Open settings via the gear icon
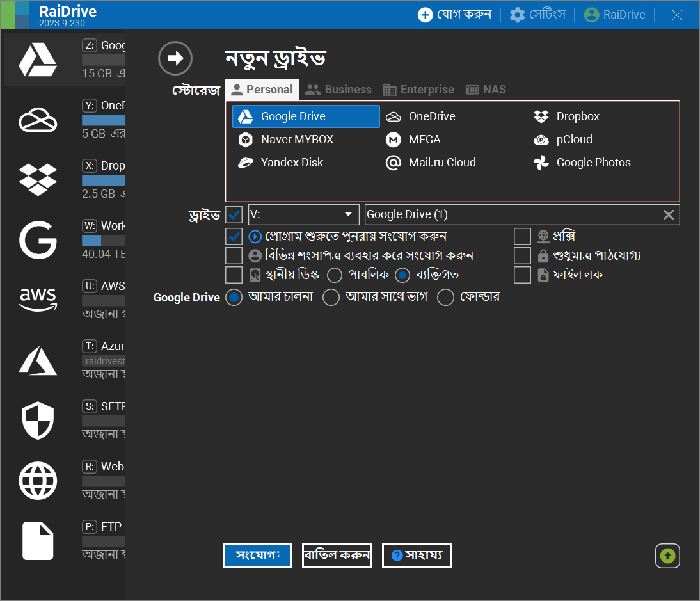 coord(517,15)
